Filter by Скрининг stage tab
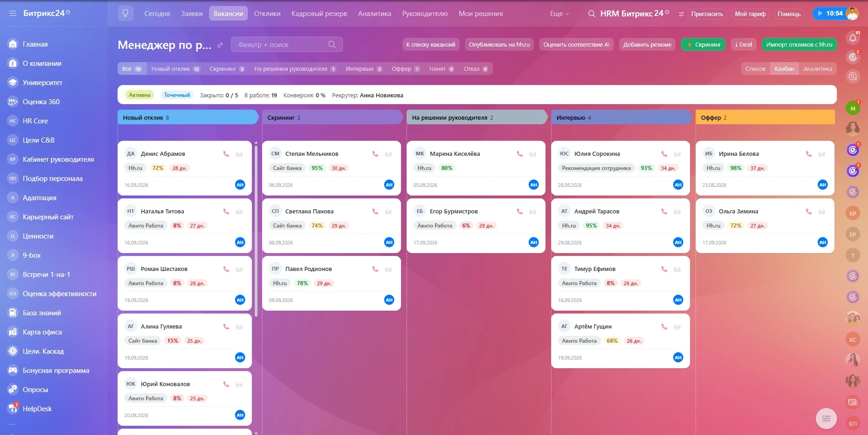The height and width of the screenshot is (435, 868). (x=227, y=69)
